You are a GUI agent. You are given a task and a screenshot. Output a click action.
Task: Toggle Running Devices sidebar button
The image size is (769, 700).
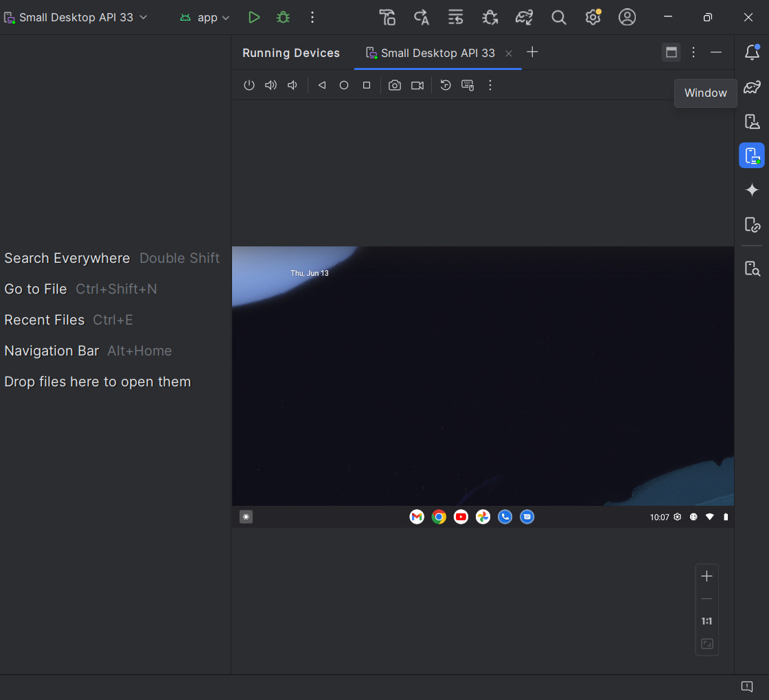coord(752,155)
